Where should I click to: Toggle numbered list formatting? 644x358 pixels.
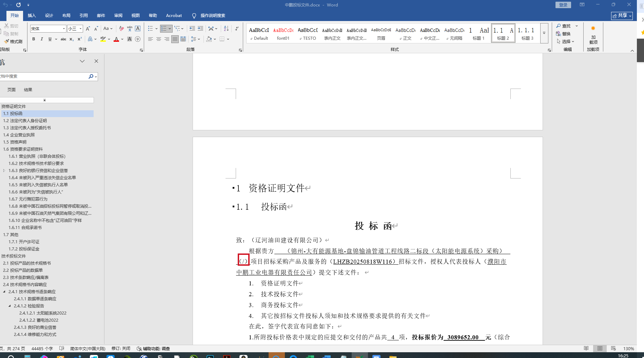pyautogui.click(x=164, y=29)
